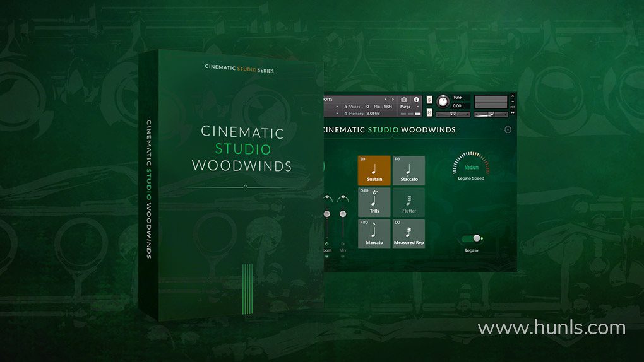This screenshot has width=644, height=362.
Task: Open the Purge dropdown menu
Action: pyautogui.click(x=409, y=107)
